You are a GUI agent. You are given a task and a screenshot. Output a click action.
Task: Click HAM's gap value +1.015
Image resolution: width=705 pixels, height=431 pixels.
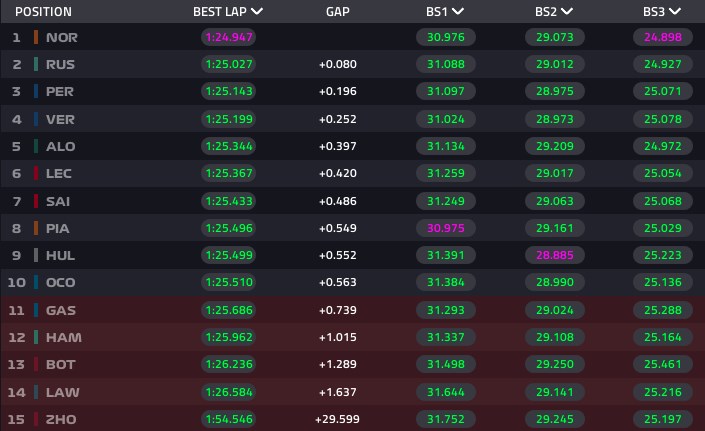point(338,337)
